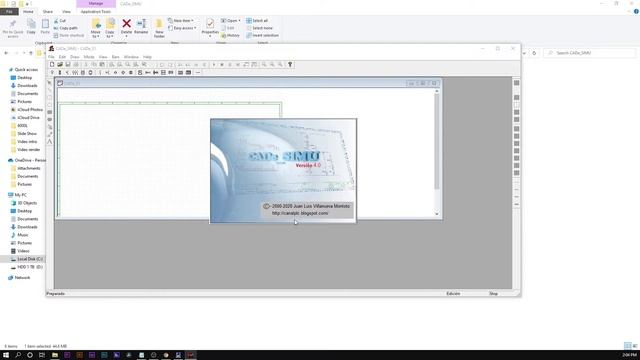Open Explorer help icon at top right
The image size is (640, 360).
636,11
